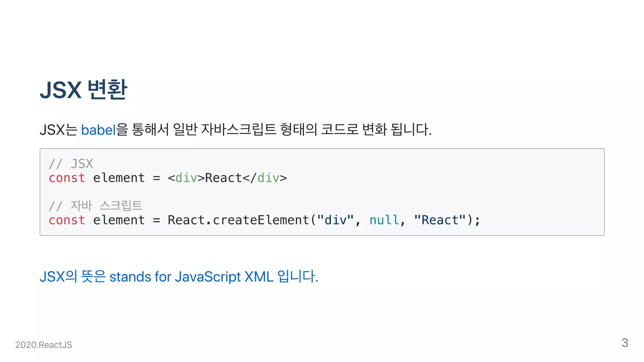644x362 pixels.
Task: Click the "React" string argument in createElement
Action: [x=440, y=220]
